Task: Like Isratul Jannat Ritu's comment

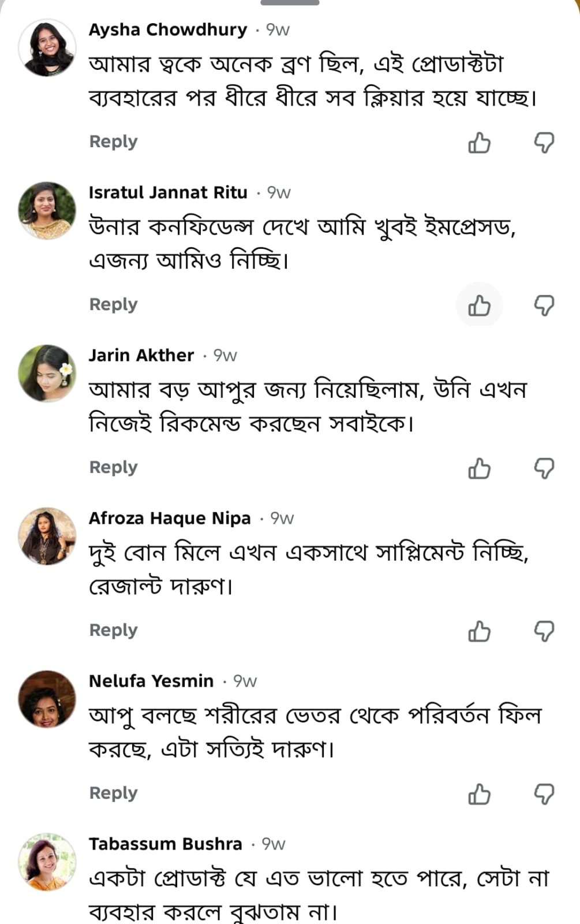Action: click(479, 305)
